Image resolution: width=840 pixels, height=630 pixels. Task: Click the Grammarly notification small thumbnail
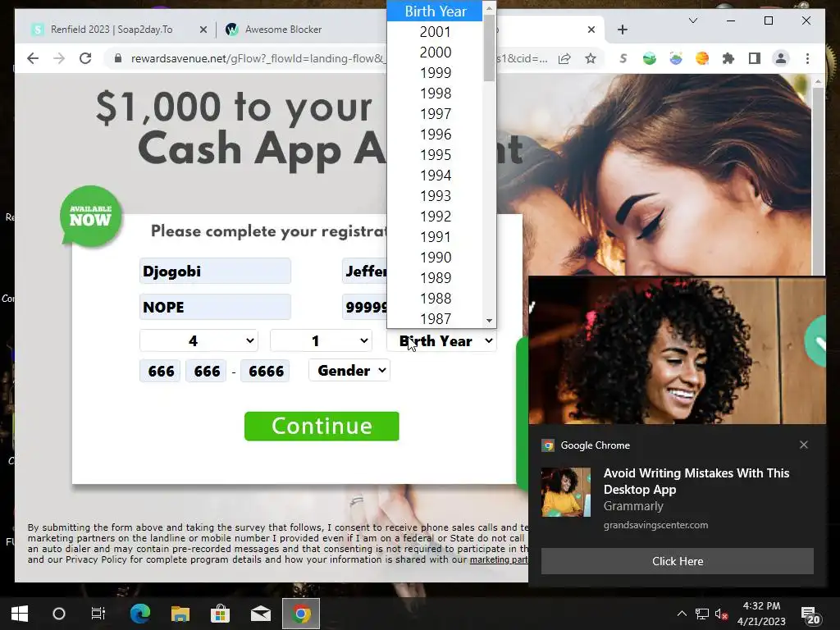566,492
